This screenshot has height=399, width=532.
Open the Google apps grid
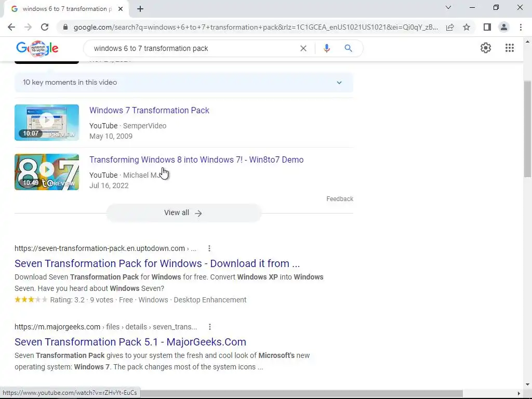(x=509, y=48)
